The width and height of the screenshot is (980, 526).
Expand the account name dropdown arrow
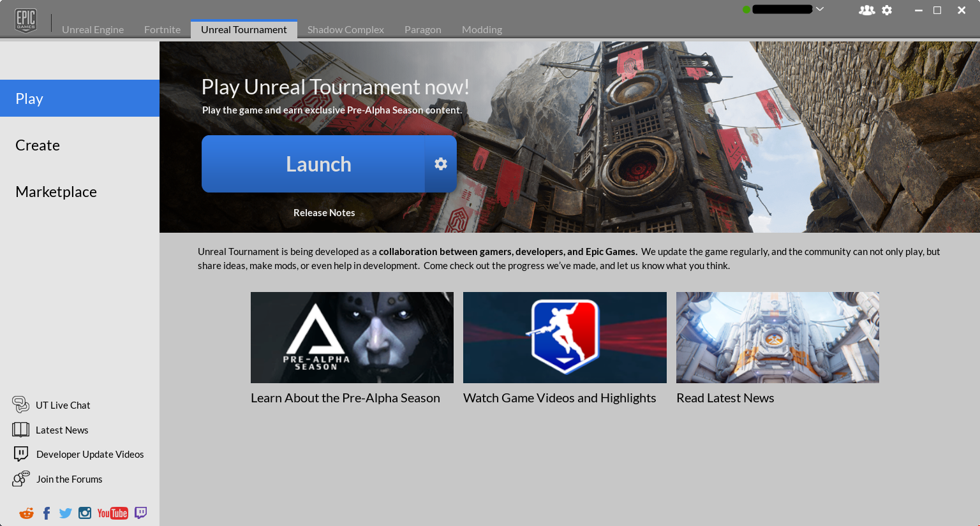(820, 9)
